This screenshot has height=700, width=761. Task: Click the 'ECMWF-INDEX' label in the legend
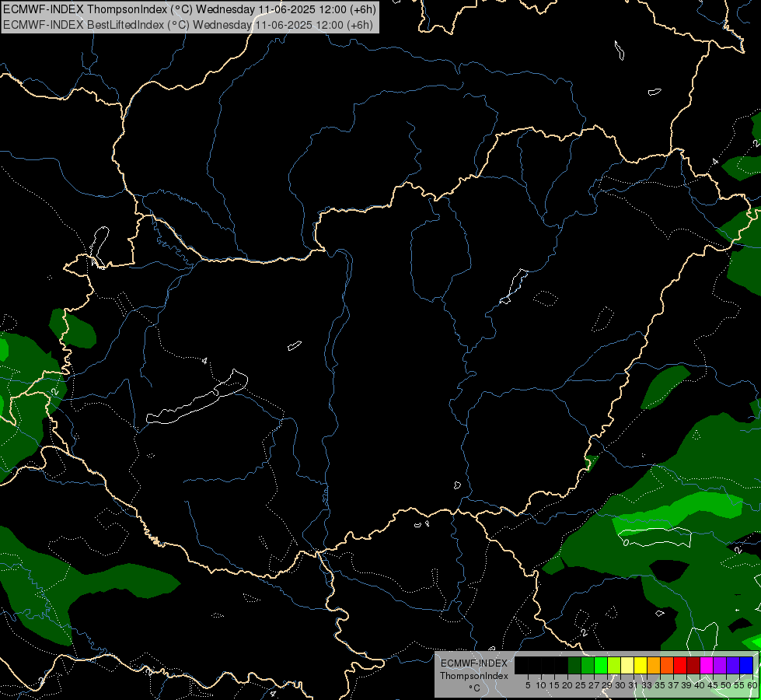[x=474, y=663]
